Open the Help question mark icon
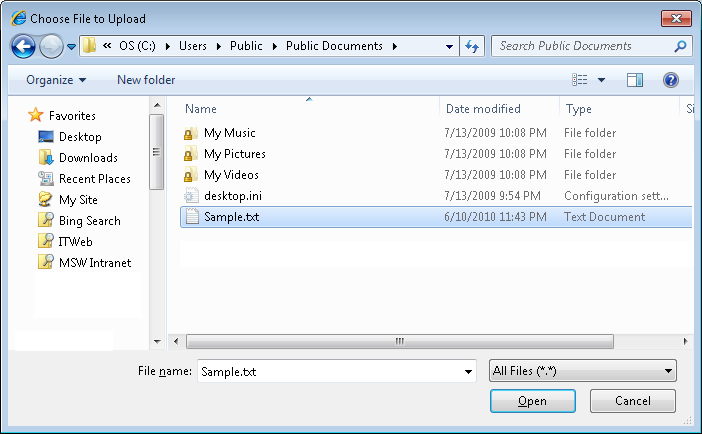This screenshot has width=702, height=434. 671,80
